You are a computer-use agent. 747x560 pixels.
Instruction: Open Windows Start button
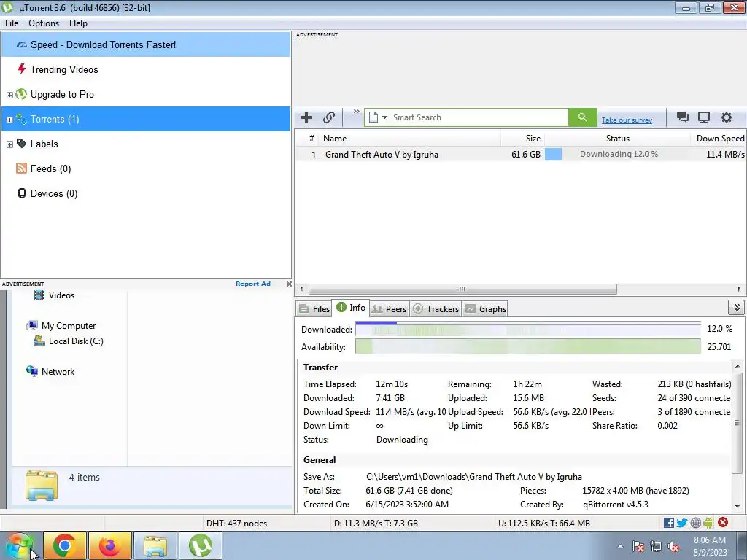[x=19, y=545]
